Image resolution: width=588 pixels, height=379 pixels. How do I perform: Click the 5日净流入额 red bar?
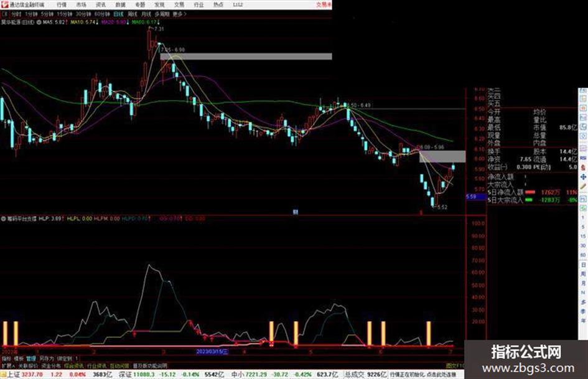pos(530,192)
